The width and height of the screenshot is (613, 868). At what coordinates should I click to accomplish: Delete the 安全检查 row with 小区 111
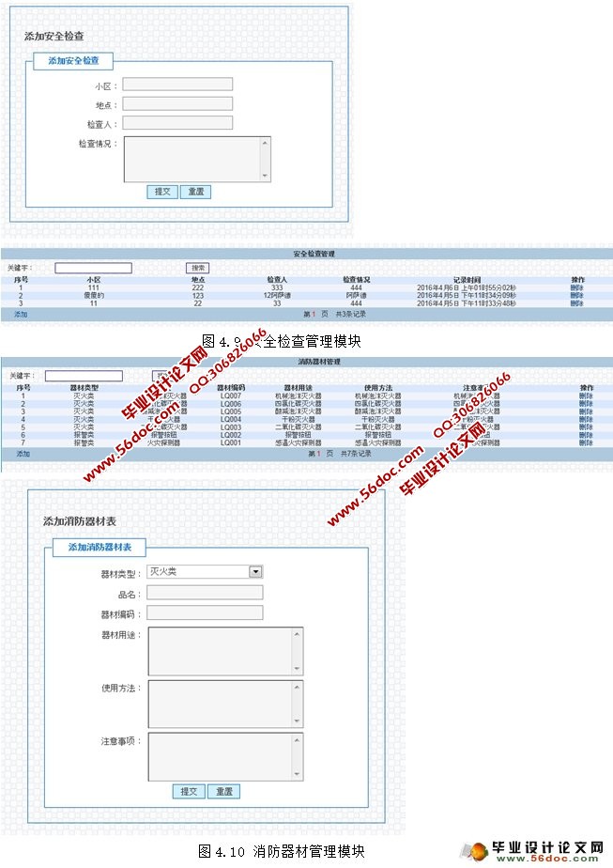click(577, 287)
